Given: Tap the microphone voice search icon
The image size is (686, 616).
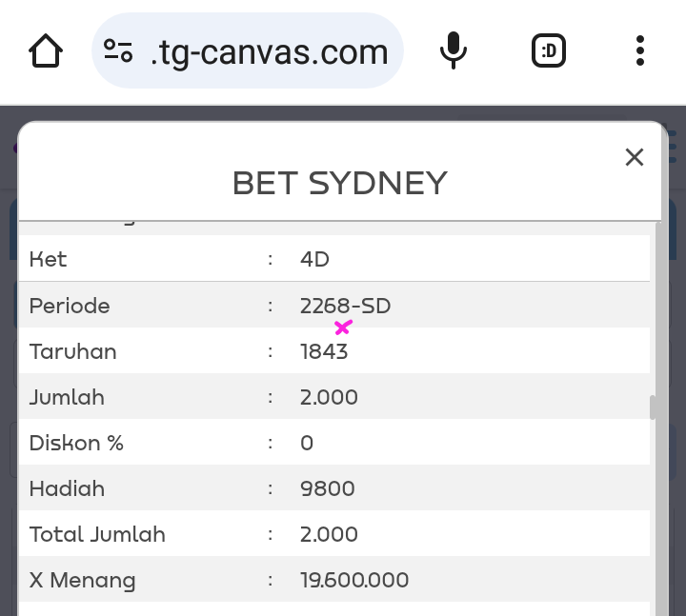Looking at the screenshot, I should [454, 51].
